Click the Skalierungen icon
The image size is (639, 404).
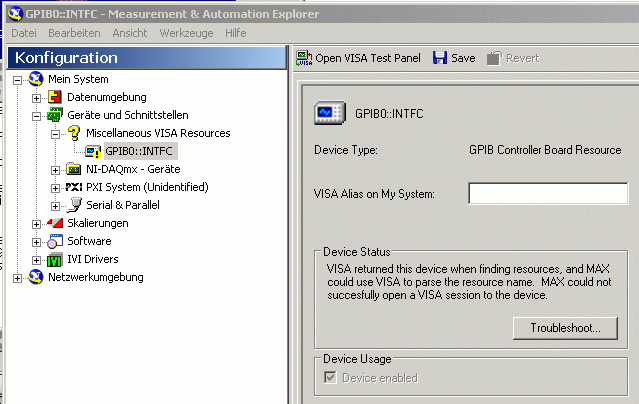(x=55, y=223)
